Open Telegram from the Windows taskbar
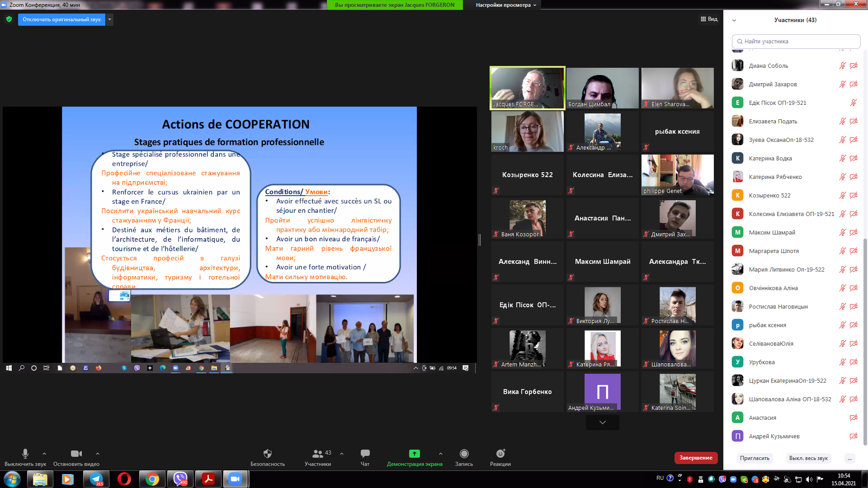 click(96, 479)
